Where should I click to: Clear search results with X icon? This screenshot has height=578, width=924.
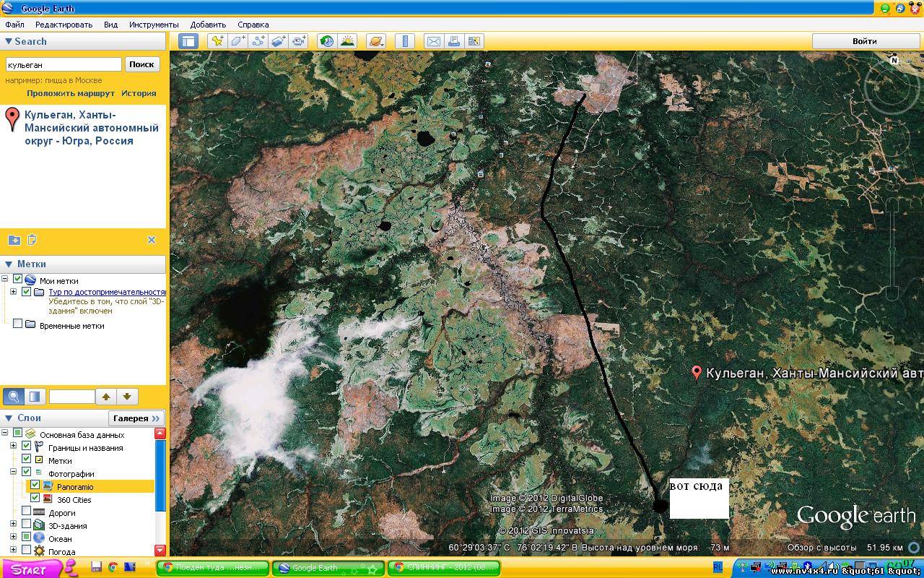coord(152,240)
